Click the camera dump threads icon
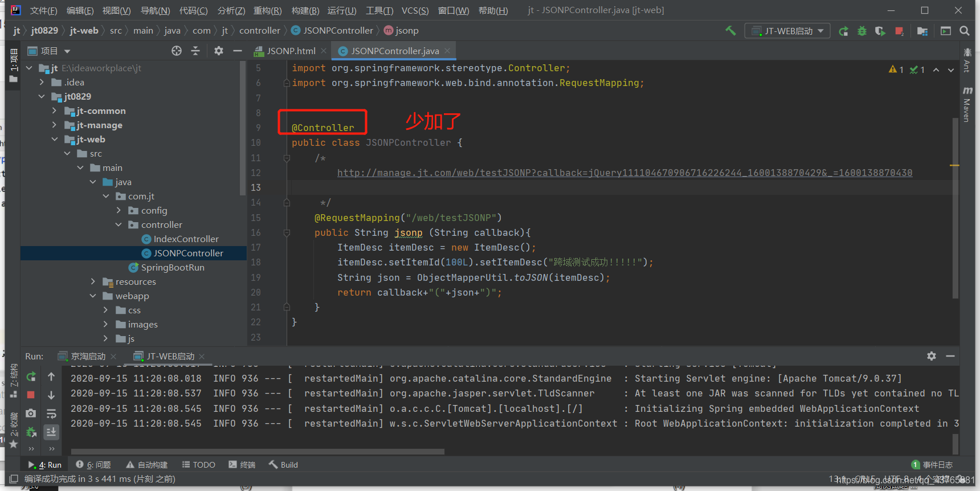 click(x=31, y=413)
